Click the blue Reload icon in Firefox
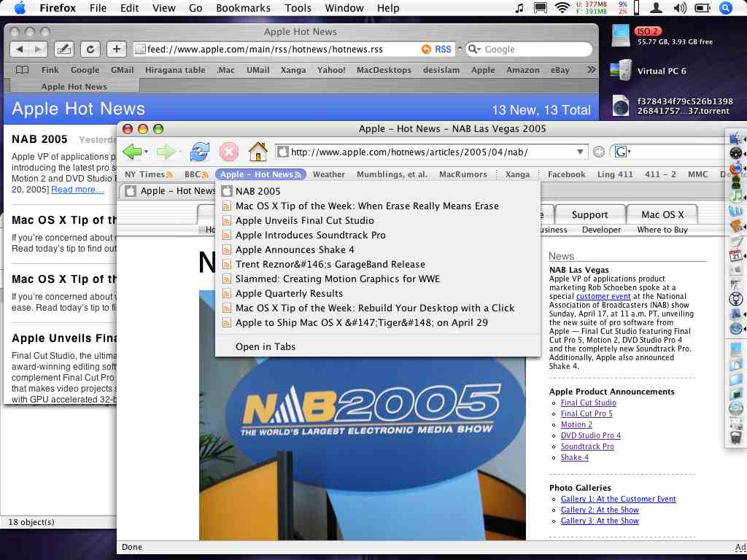The image size is (747, 560). (200, 152)
